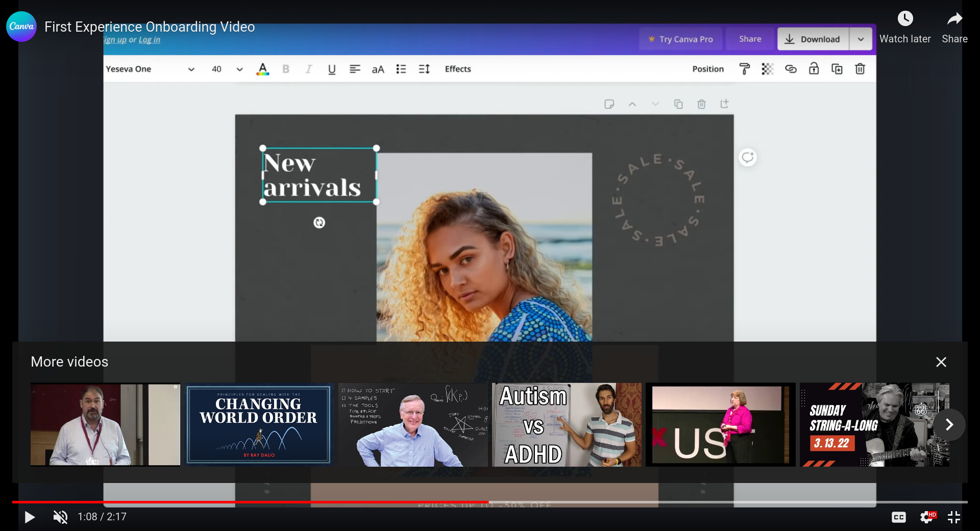The image size is (980, 531).
Task: Toggle underline text formatting
Action: 331,69
